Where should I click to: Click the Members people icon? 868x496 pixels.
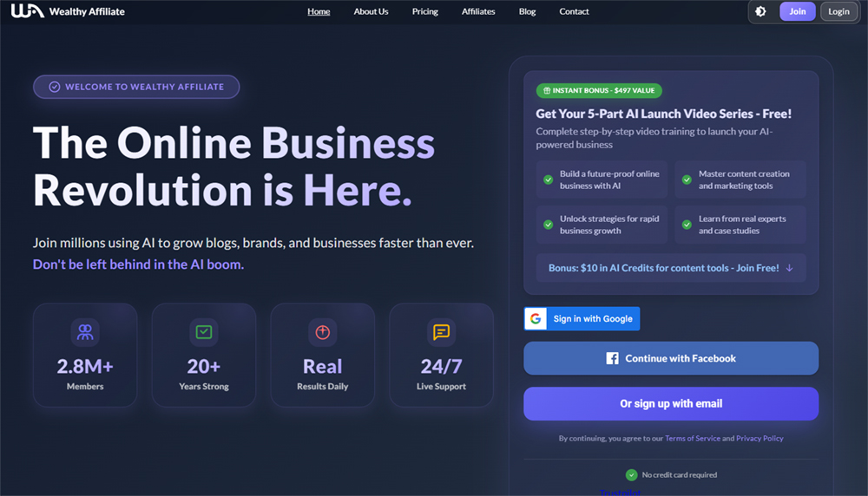[85, 332]
